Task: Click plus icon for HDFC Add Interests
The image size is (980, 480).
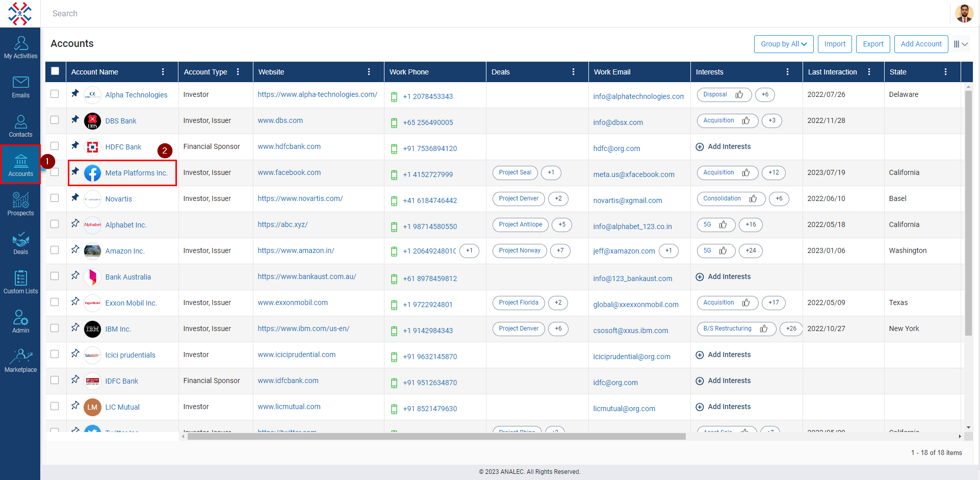Action: (x=700, y=147)
